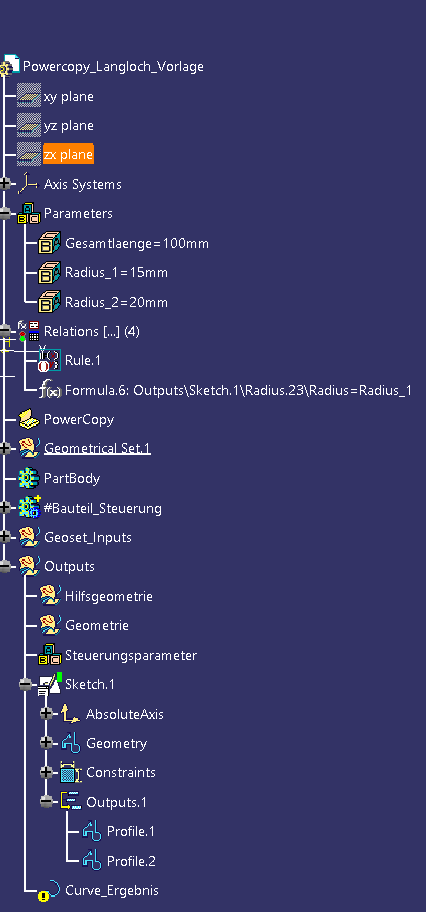Select Radius_2=20mm parameter
Screen dimensions: 426x912
coord(116,302)
